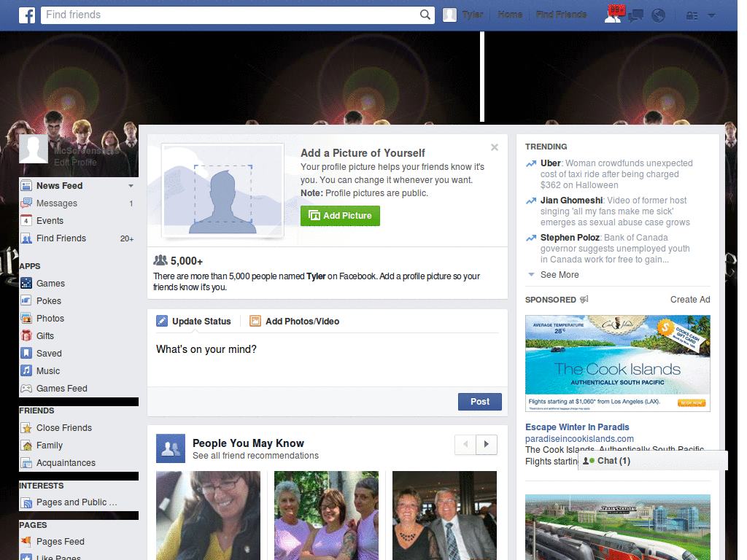
Task: Open Escape Winter In Paradis ad link
Action: point(577,427)
